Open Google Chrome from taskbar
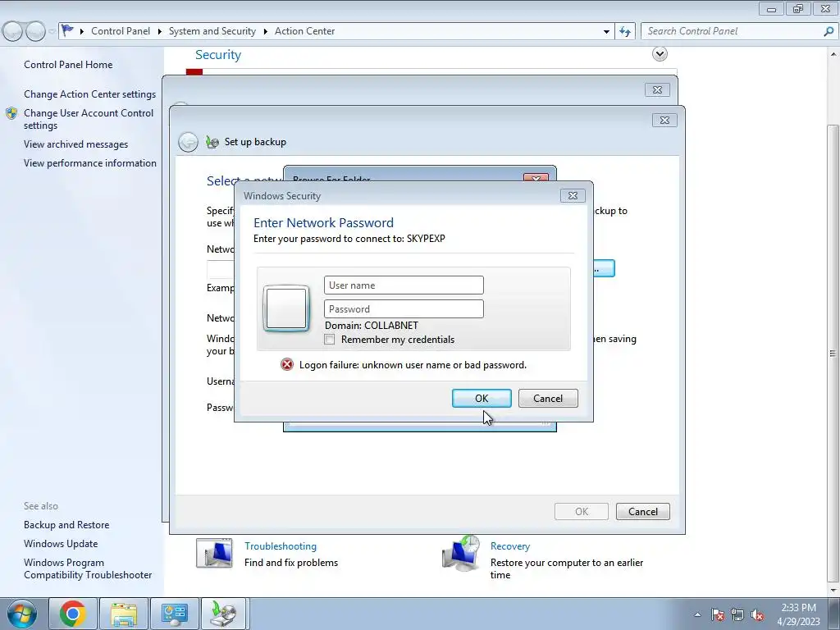Viewport: 840px width, 630px height. click(73, 614)
